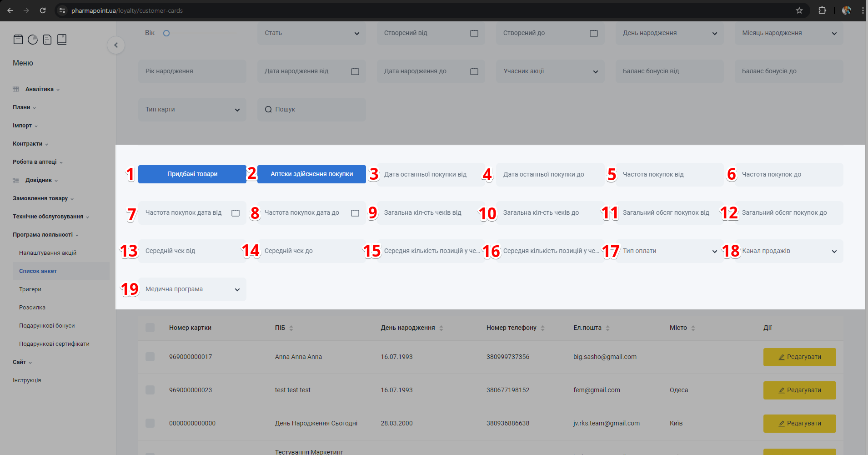Tick the select-all checkbox in table header
The height and width of the screenshot is (455, 868).
pyautogui.click(x=150, y=328)
